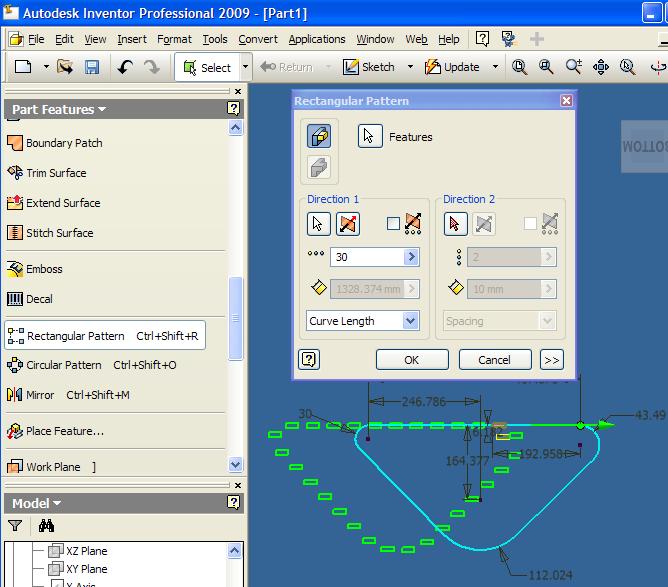
Task: Click the binoculars Find icon in Model browser
Action: click(x=46, y=526)
